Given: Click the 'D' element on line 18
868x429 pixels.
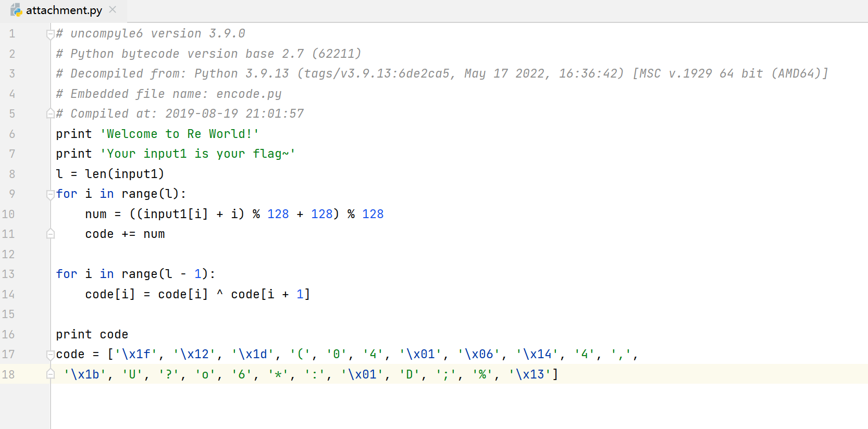Looking at the screenshot, I should pyautogui.click(x=410, y=374).
